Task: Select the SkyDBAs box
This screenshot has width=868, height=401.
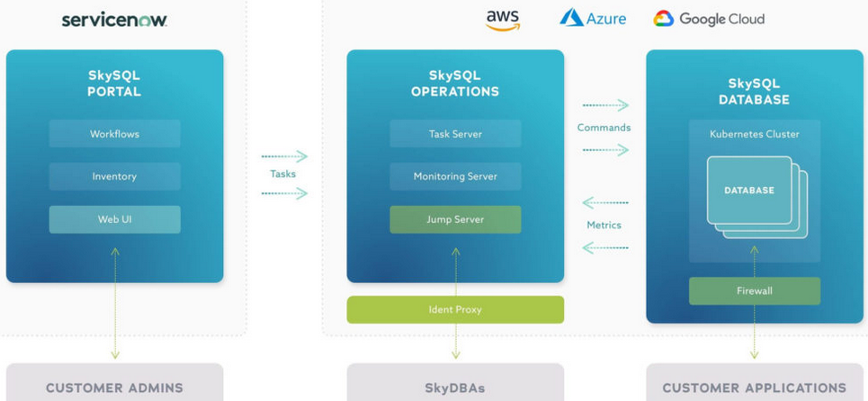Action: (456, 382)
